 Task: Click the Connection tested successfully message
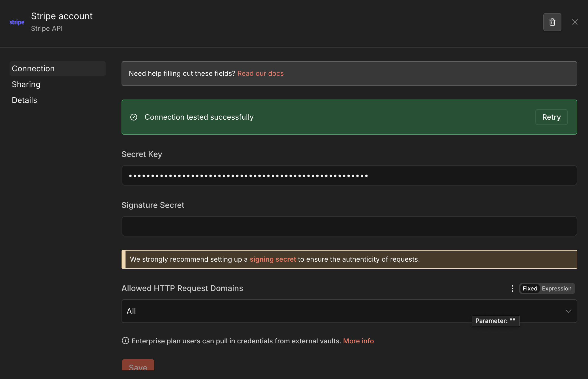tap(199, 117)
